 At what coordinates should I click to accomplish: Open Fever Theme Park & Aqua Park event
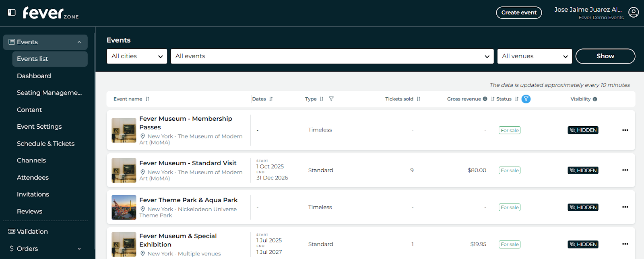click(x=188, y=200)
